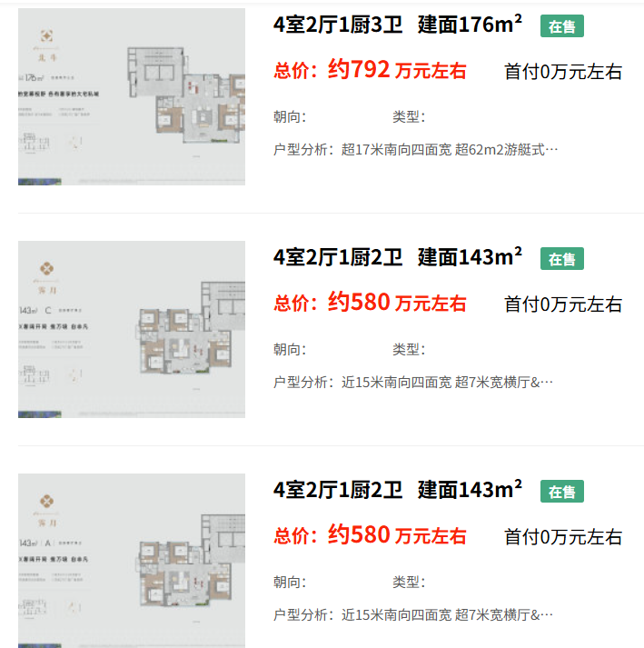Screen dimensions: 644x648
Task: Click the 在售 badge on third listing
Action: [561, 492]
